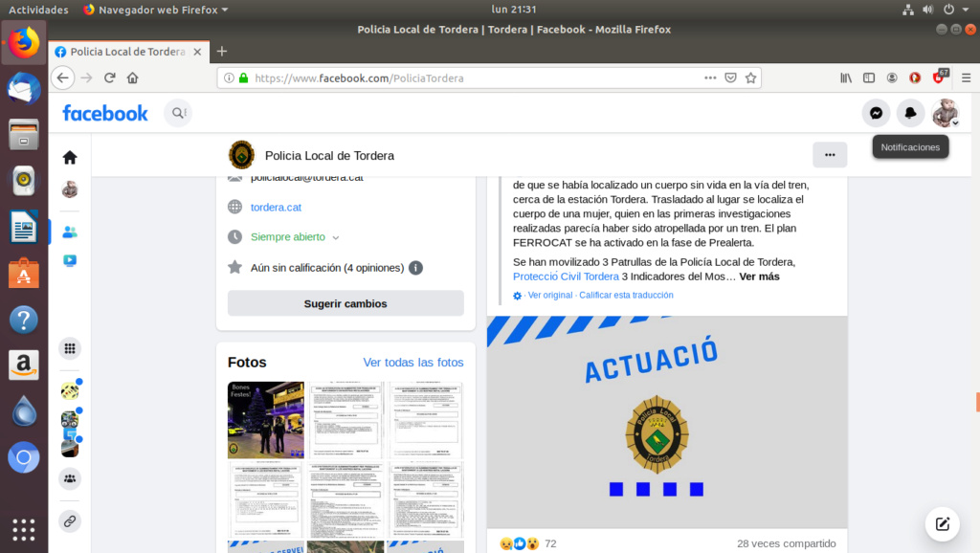Open a new Firefox tab
Screen dimensions: 980x553
tap(221, 52)
